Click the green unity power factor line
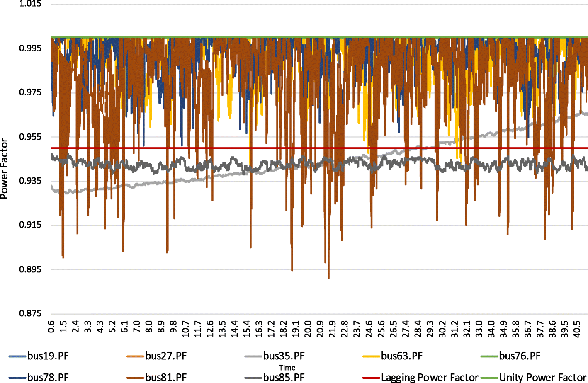This screenshot has height=383, width=588. pos(319,37)
